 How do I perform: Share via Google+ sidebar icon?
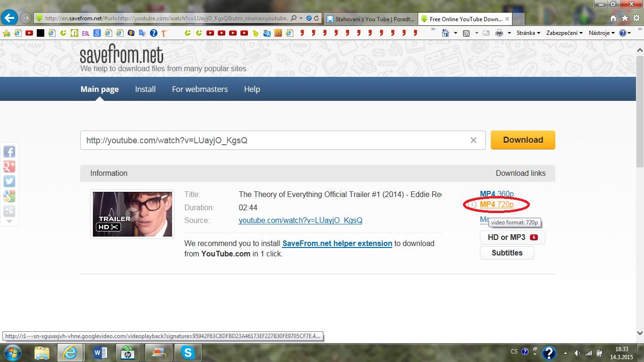(9, 166)
